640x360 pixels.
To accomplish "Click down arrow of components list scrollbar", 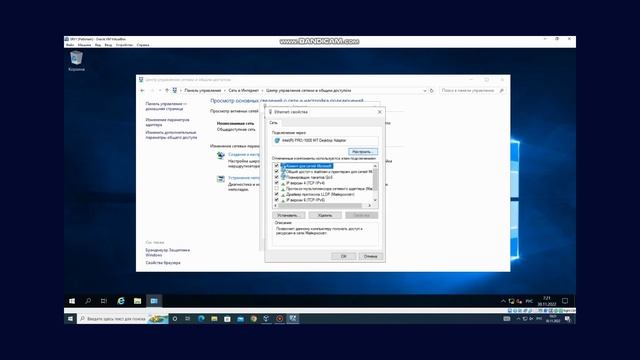I will (x=375, y=200).
